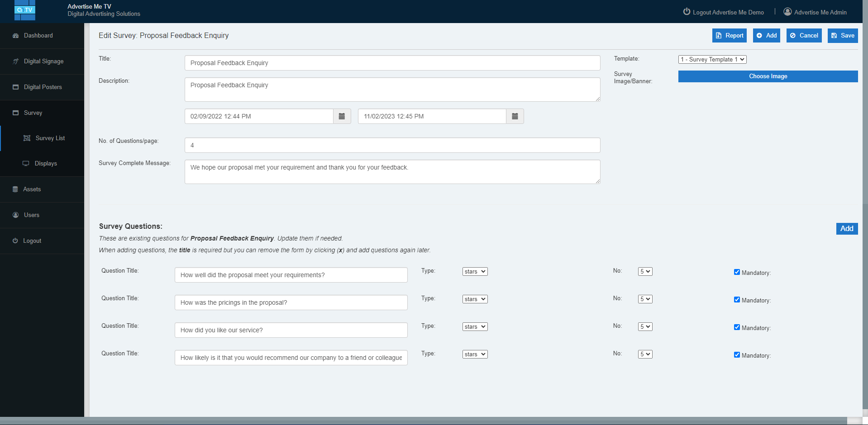Save the survey changes
This screenshot has height=425, width=868.
coord(842,35)
